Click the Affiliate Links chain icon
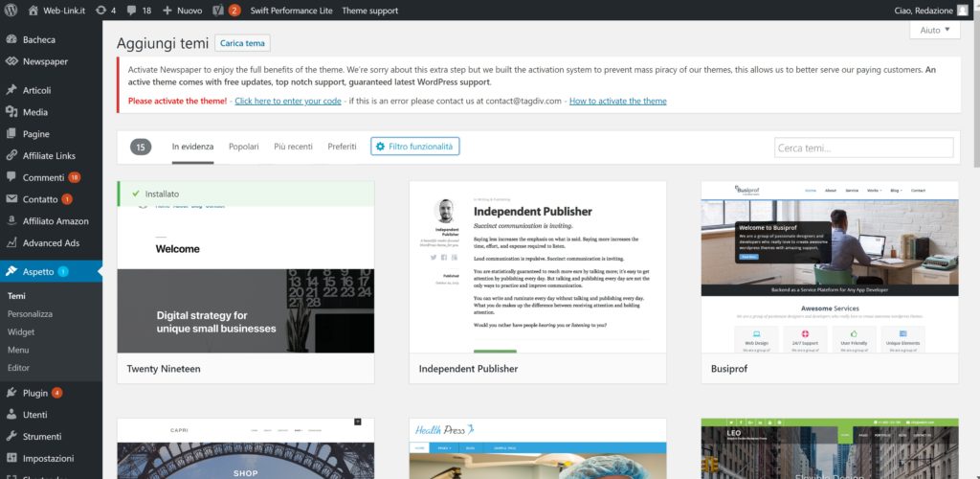The image size is (980, 479). [x=11, y=156]
